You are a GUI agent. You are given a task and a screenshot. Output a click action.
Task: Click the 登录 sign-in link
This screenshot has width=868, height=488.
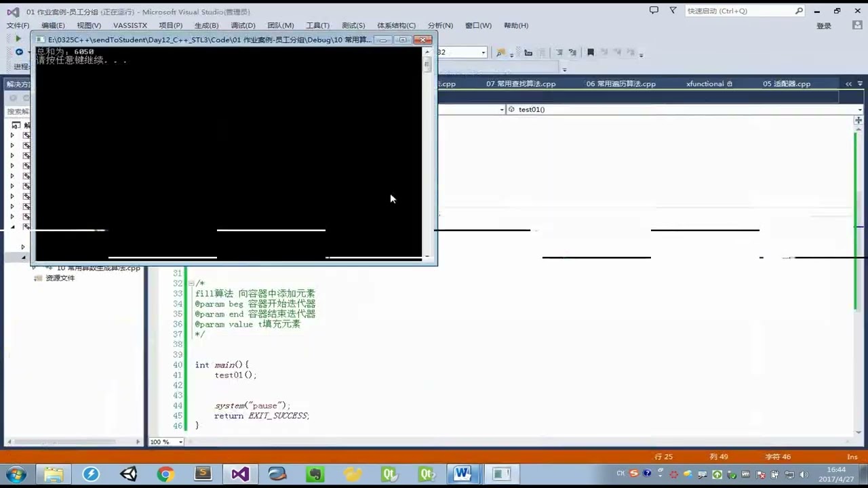[x=824, y=26]
